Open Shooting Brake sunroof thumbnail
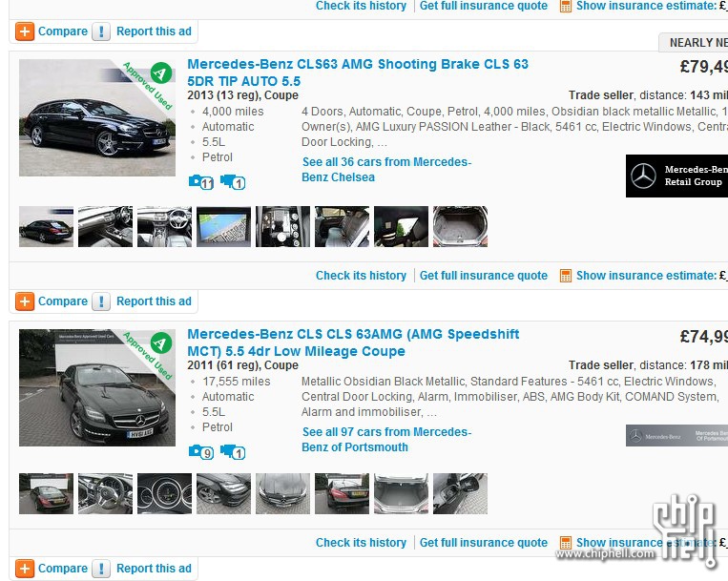Screen dimensions: 728x581 click(x=401, y=226)
